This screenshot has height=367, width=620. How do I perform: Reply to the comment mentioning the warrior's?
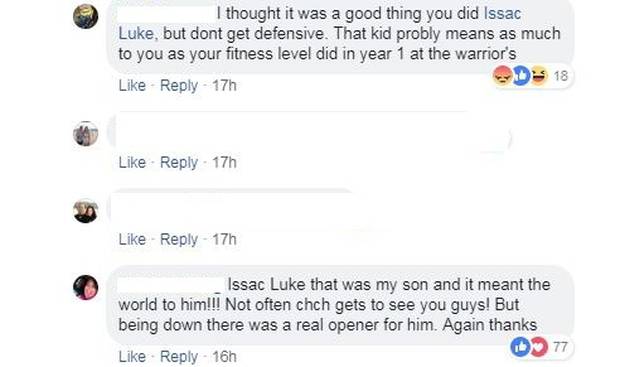point(179,85)
